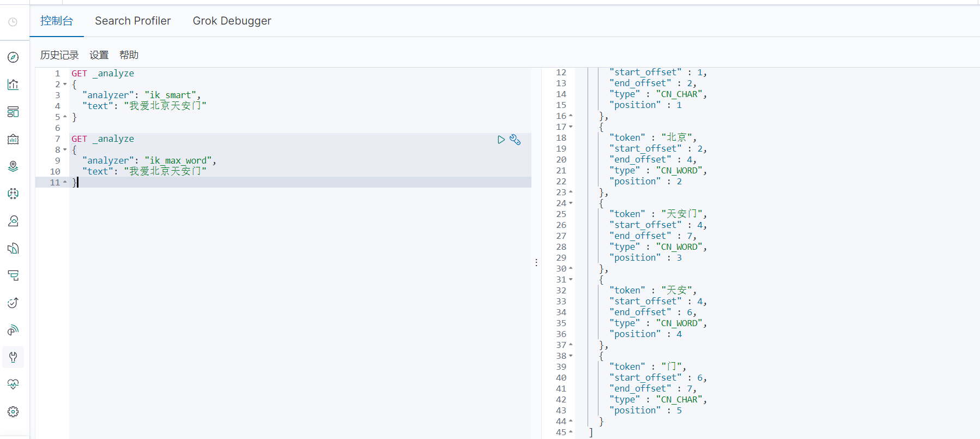Screen dimensions: 980x439
Task: Click "CN_CHAR" type on output line 14
Action: tap(680, 94)
